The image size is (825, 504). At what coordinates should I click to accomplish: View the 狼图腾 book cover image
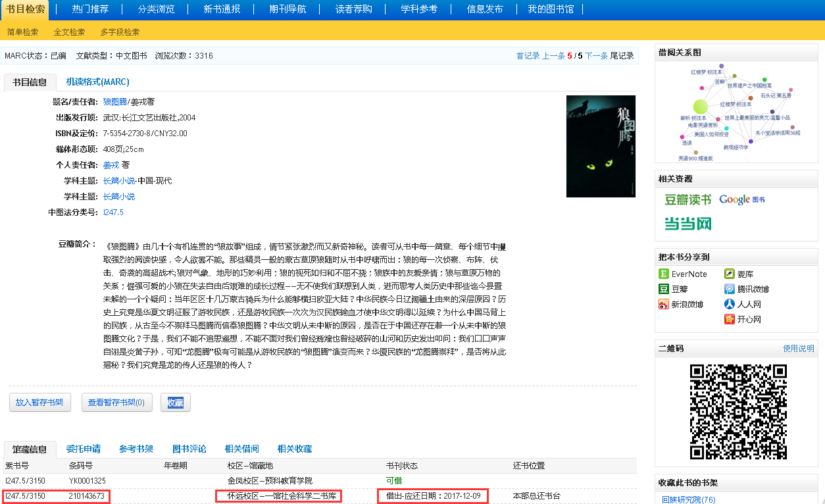pyautogui.click(x=601, y=146)
